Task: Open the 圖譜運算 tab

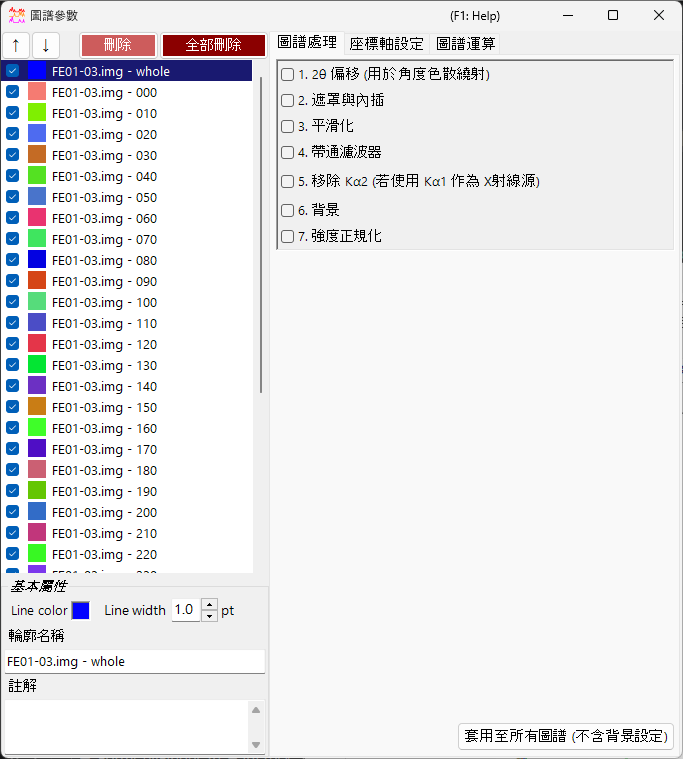Action: click(x=466, y=44)
